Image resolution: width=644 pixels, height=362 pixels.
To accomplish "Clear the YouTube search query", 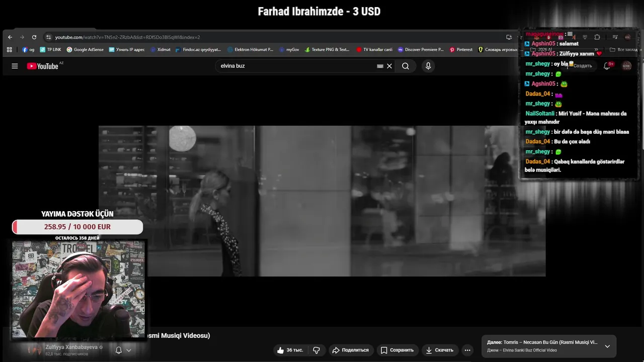I will [x=389, y=66].
